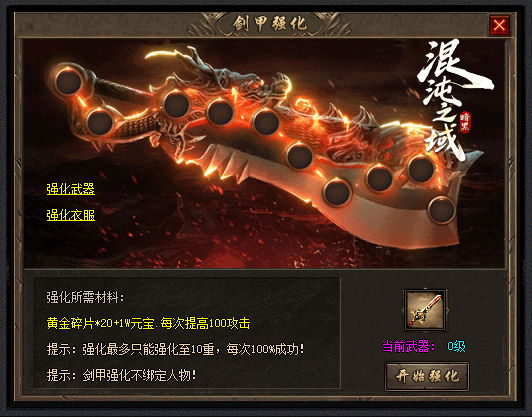Close the 剑甲强化 window with the red X

click(x=499, y=25)
